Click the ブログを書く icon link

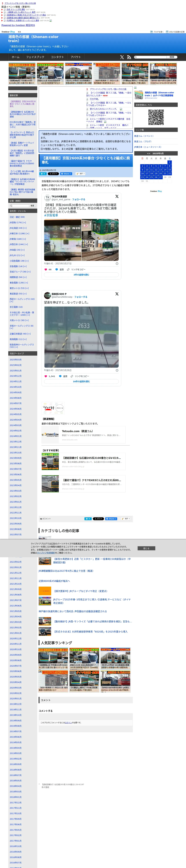[157, 32]
